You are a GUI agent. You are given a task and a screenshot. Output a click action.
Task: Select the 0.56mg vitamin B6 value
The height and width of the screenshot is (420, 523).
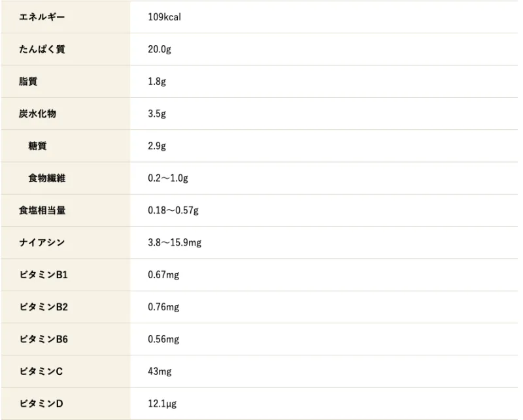point(163,339)
